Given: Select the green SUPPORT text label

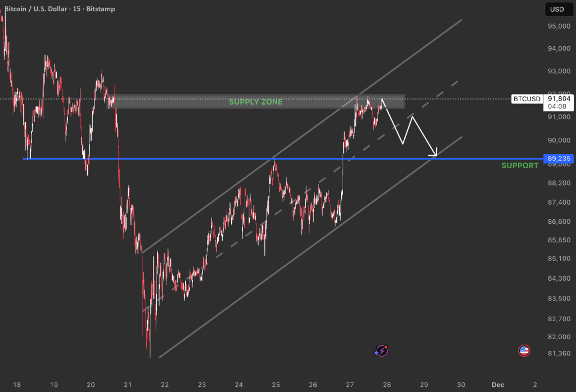Looking at the screenshot, I should [520, 166].
